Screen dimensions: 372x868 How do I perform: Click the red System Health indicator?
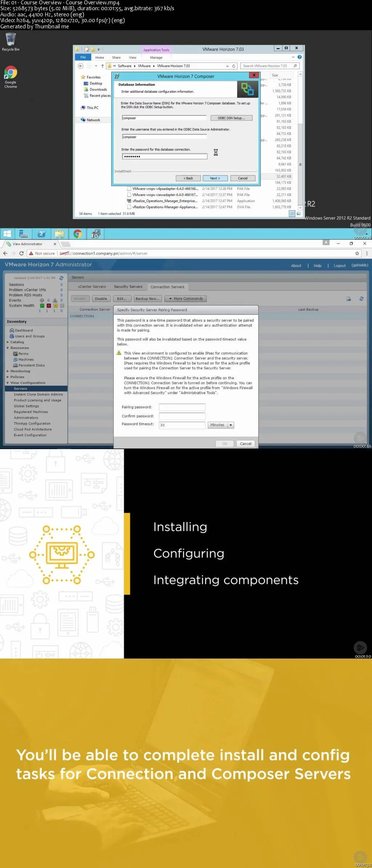point(49,306)
